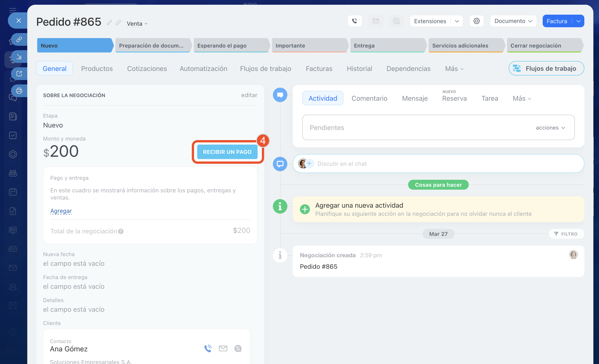Click green plus to add new activity
The height and width of the screenshot is (364, 599).
point(305,209)
